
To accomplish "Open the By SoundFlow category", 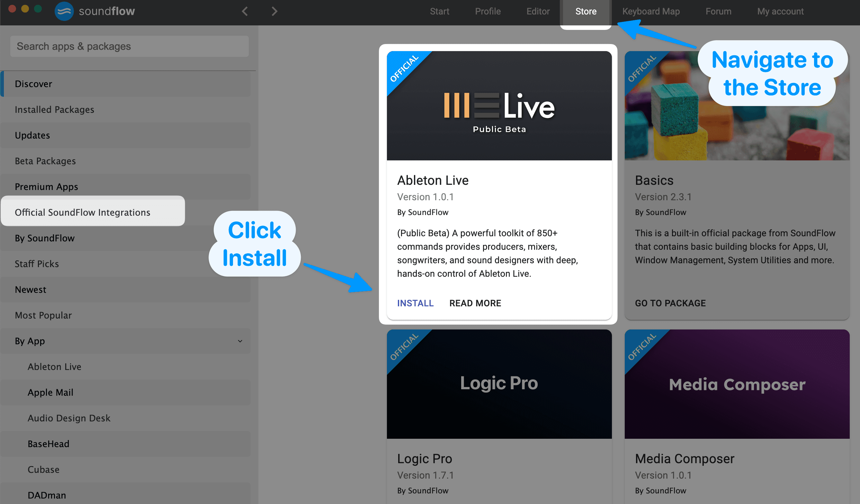I will point(126,238).
